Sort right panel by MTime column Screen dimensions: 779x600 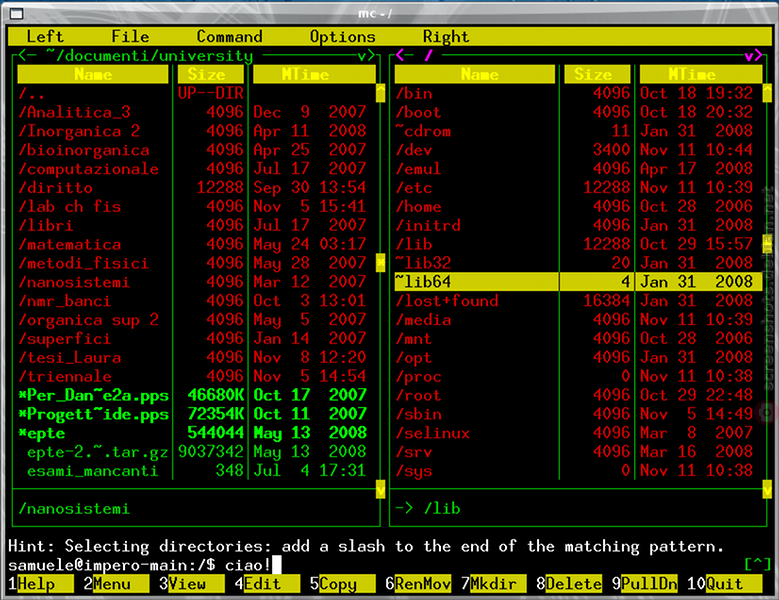coord(701,74)
